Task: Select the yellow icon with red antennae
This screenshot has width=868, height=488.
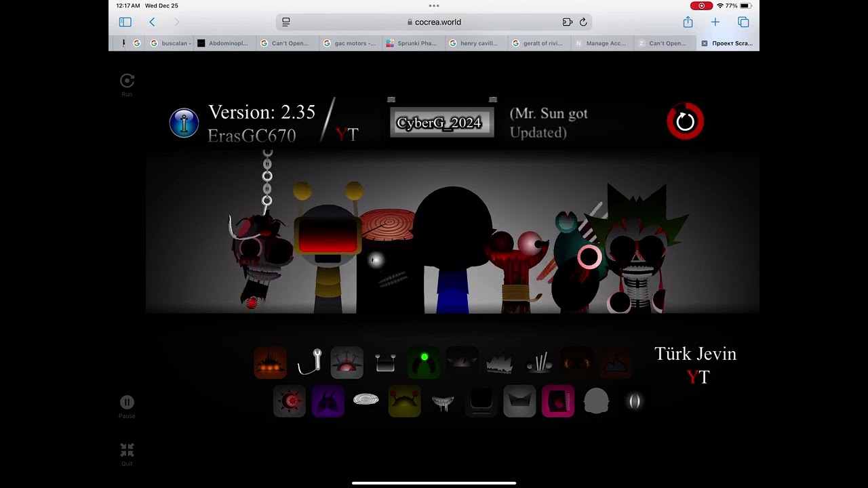Action: (x=405, y=401)
